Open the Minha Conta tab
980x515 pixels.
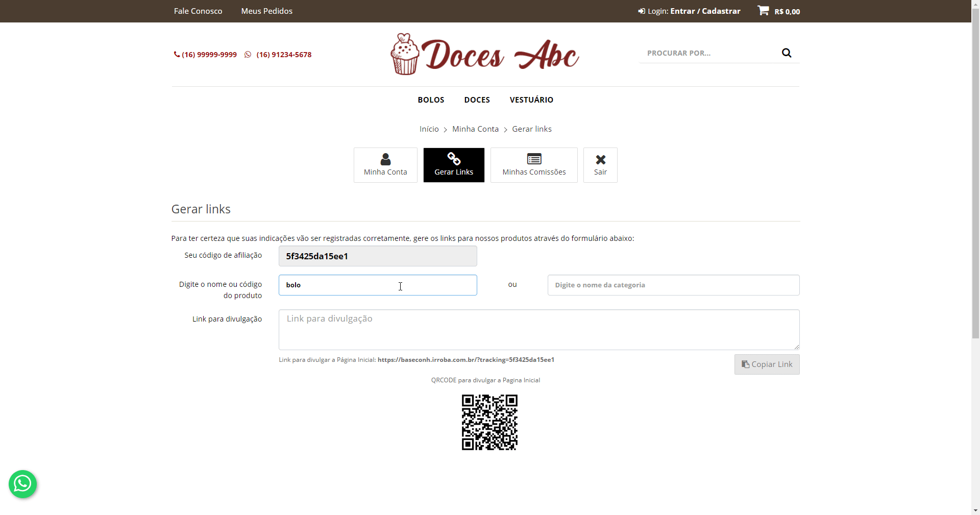385,165
